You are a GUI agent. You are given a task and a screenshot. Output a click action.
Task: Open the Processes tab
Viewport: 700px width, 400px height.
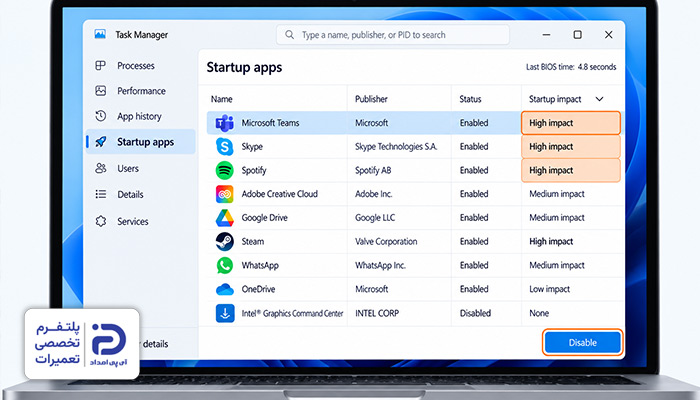click(141, 66)
